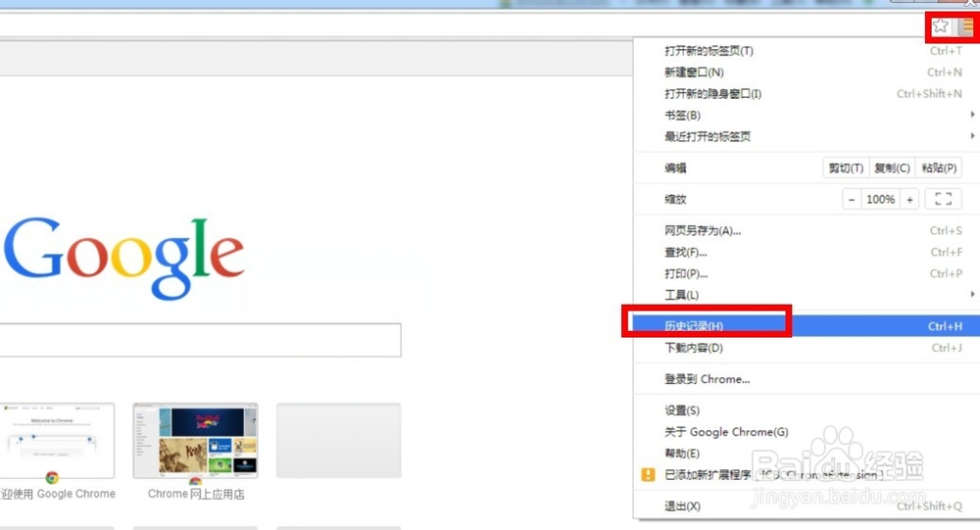Open the Google Chrome welcome page thumbnail

[57, 441]
